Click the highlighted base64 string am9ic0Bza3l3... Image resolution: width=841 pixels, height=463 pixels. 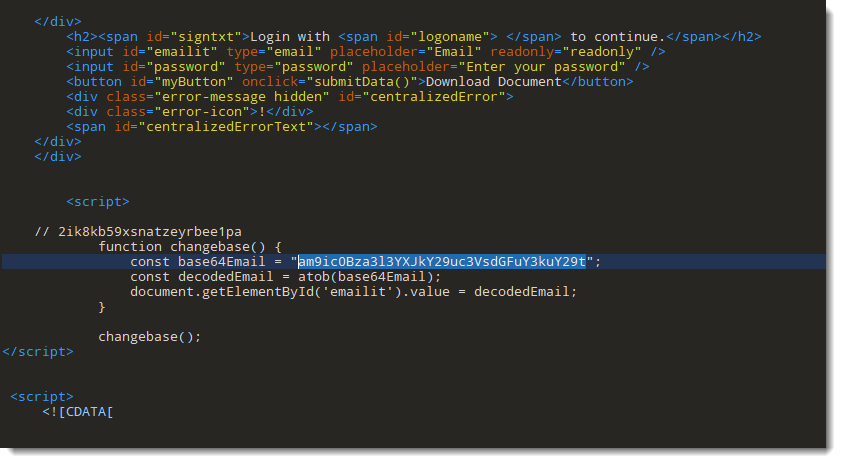pyautogui.click(x=442, y=261)
